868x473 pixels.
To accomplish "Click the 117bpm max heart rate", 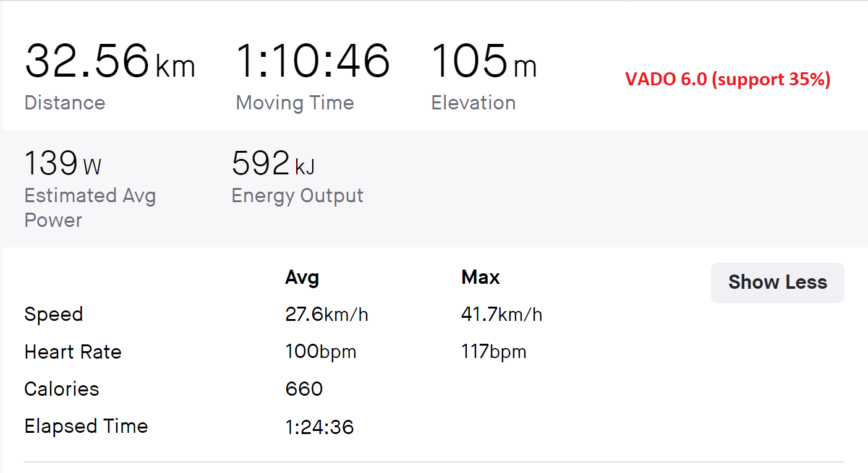I will (x=493, y=352).
